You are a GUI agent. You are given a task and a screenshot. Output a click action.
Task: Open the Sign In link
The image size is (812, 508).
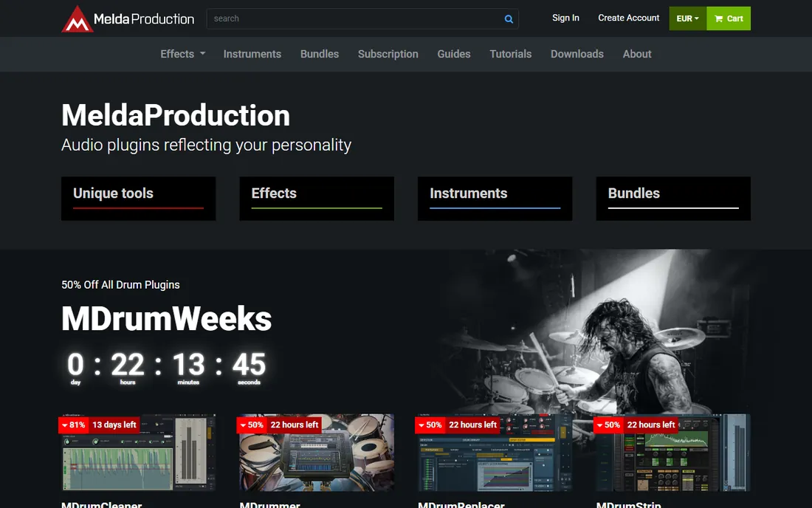(565, 18)
